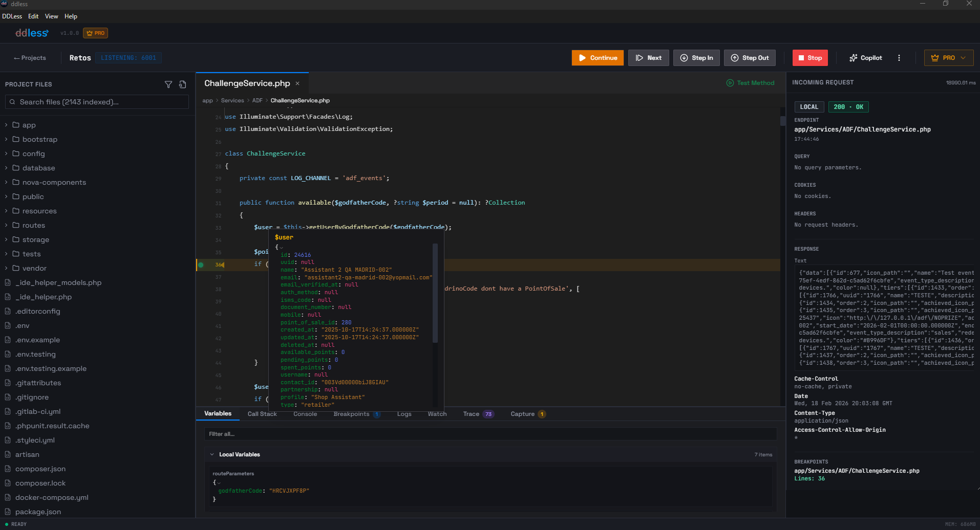Click Continue to resume execution
This screenshot has width=980, height=530.
pos(598,57)
